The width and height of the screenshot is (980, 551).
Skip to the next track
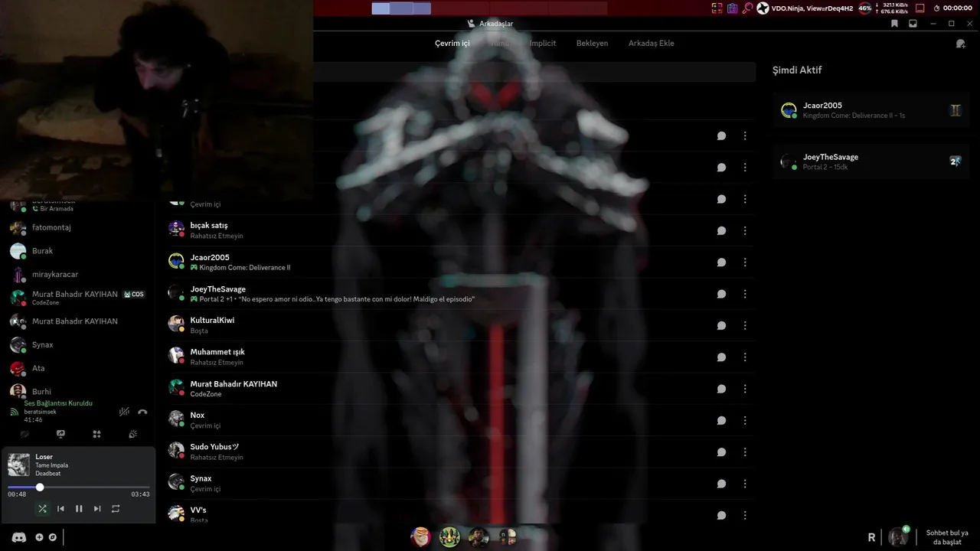point(97,509)
